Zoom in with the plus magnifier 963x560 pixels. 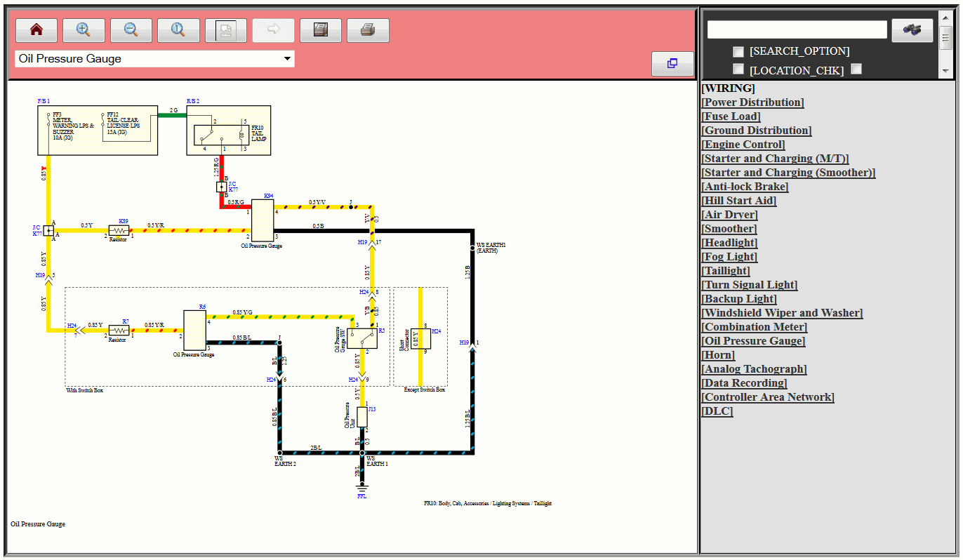click(84, 30)
